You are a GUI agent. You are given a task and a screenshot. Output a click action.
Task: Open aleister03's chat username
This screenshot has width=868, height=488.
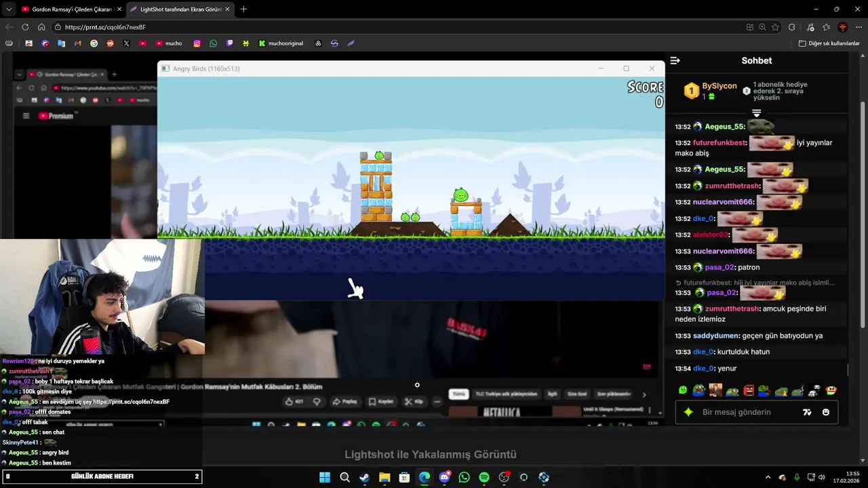(x=711, y=235)
